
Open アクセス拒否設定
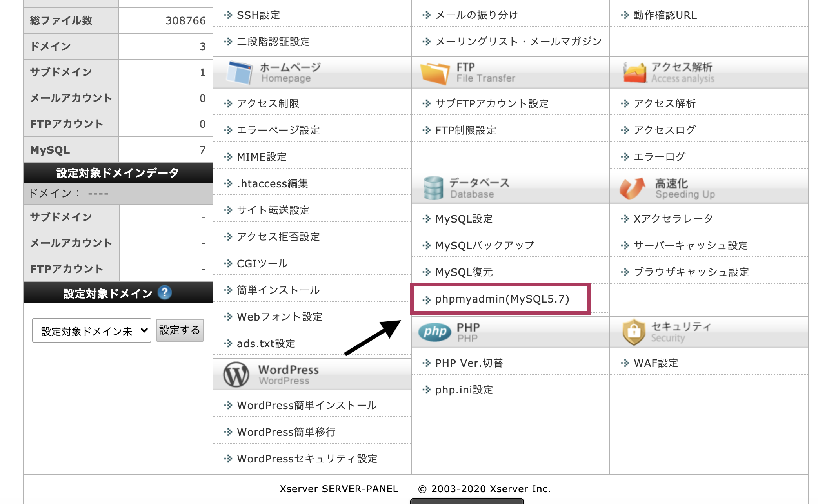278,237
